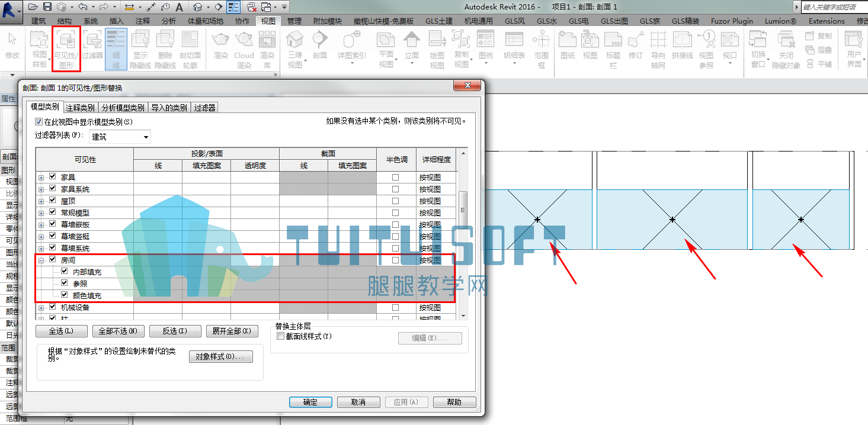This screenshot has width=868, height=425.
Task: Expand the 家具系统 tree node
Action: [41, 189]
